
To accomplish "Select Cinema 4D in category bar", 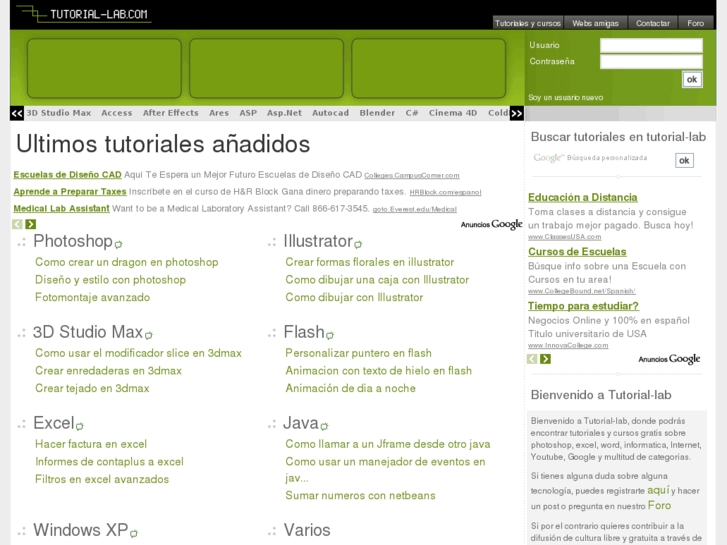I will (453, 113).
